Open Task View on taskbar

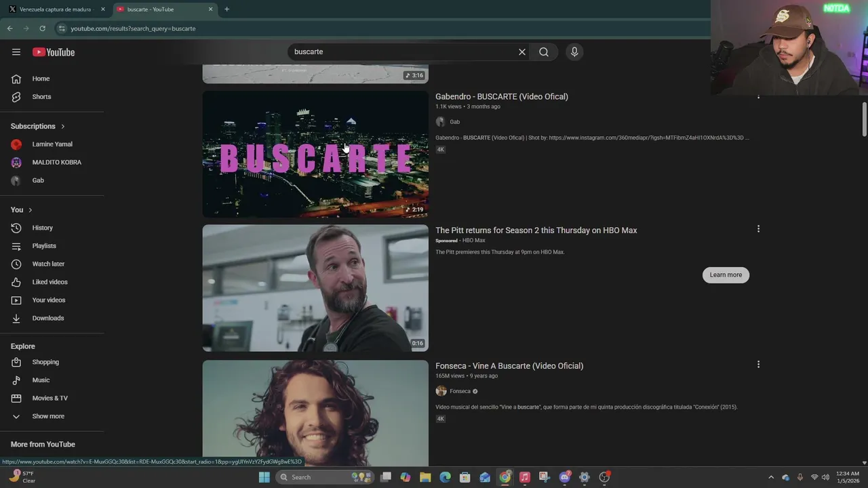[386, 477]
